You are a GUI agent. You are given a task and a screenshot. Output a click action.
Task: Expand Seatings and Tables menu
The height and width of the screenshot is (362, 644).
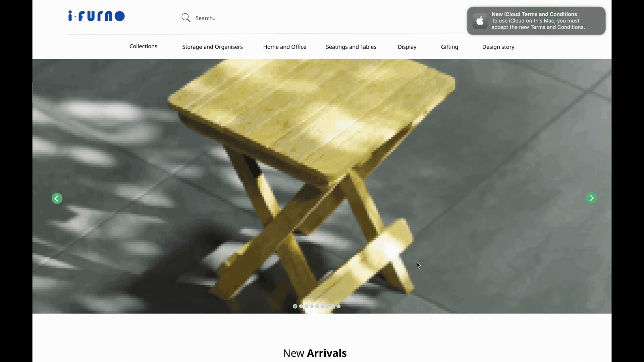pyautogui.click(x=351, y=47)
